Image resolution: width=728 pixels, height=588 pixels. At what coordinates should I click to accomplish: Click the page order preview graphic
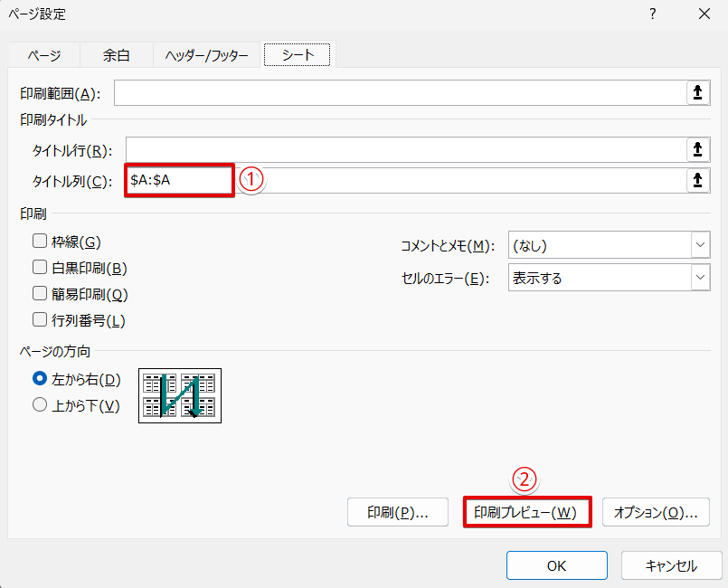coord(179,395)
